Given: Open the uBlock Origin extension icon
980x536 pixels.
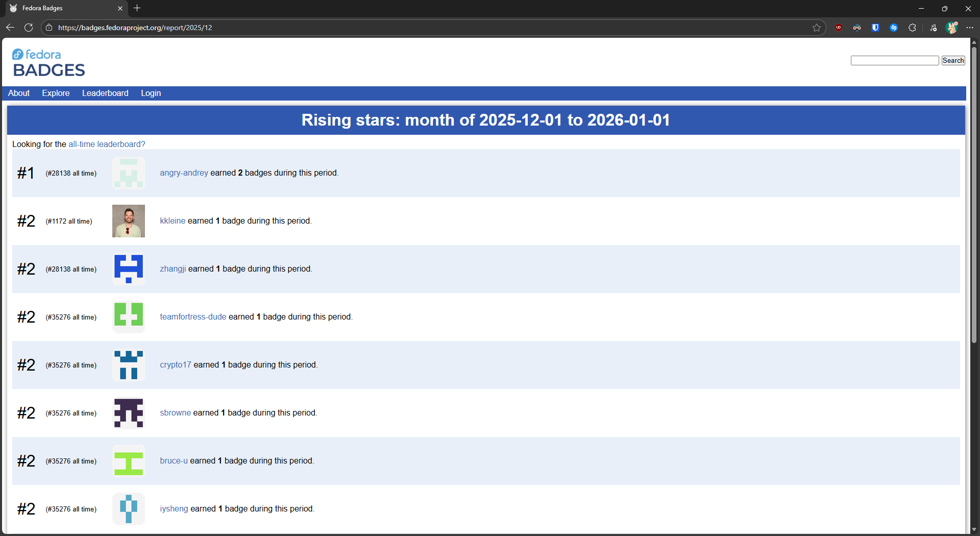Looking at the screenshot, I should pyautogui.click(x=839, y=28).
